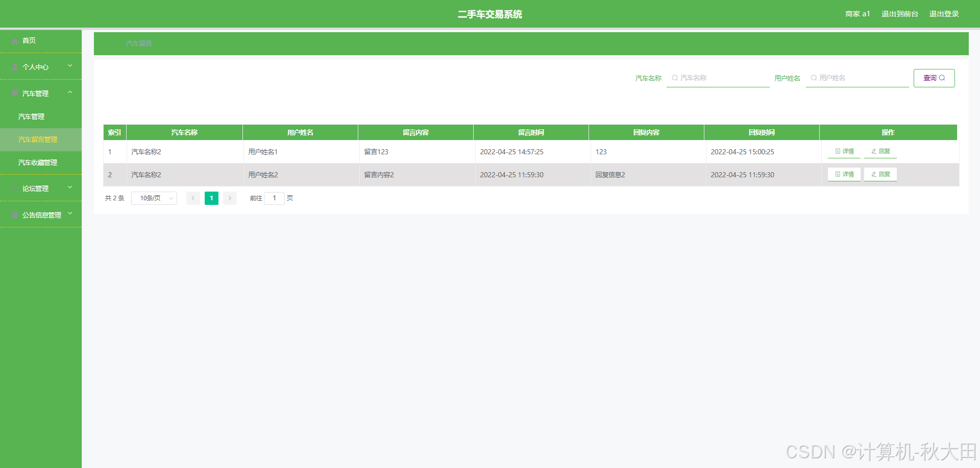Expand the 公告信息管理 chevron
980x468 pixels.
pyautogui.click(x=70, y=214)
